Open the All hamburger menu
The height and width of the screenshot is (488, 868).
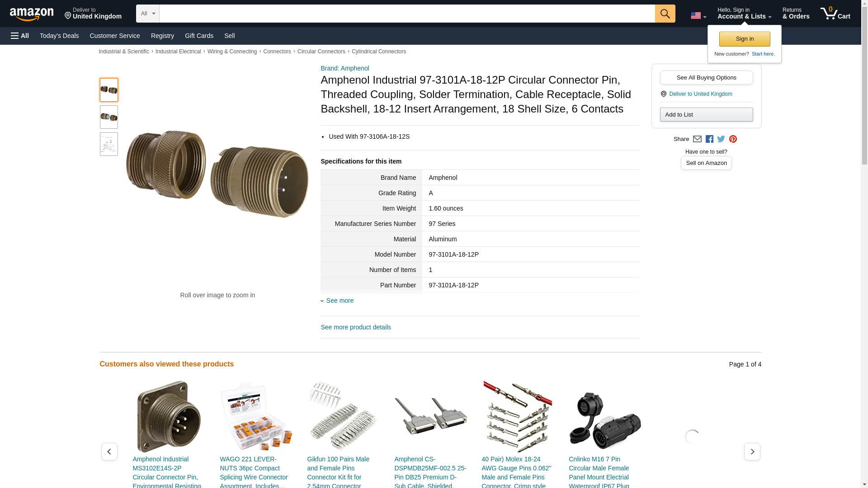coord(20,36)
